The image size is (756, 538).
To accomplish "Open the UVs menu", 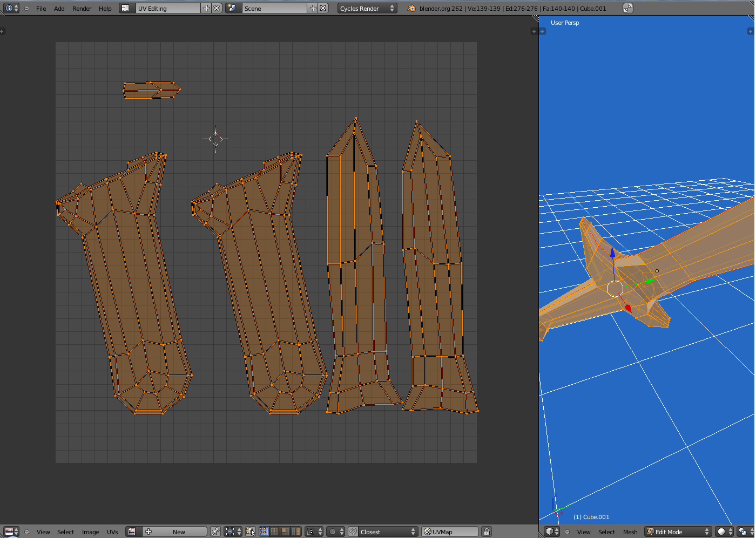I will (112, 532).
